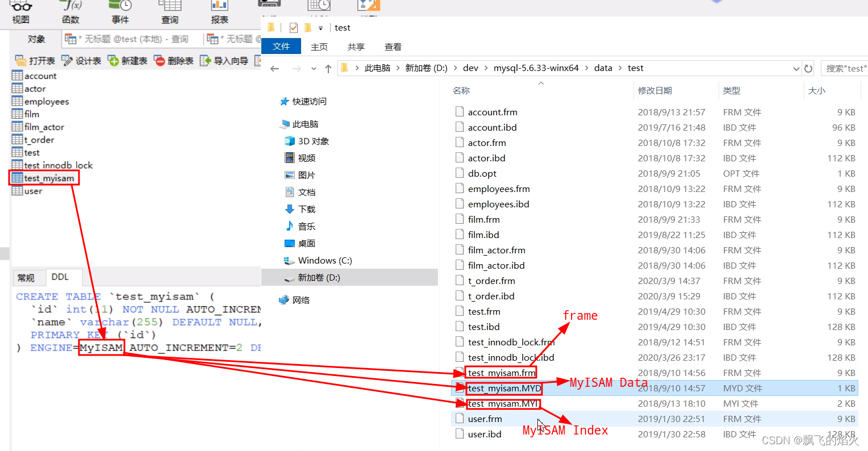Click the address bar refresh button
The image size is (868, 451).
tap(808, 68)
